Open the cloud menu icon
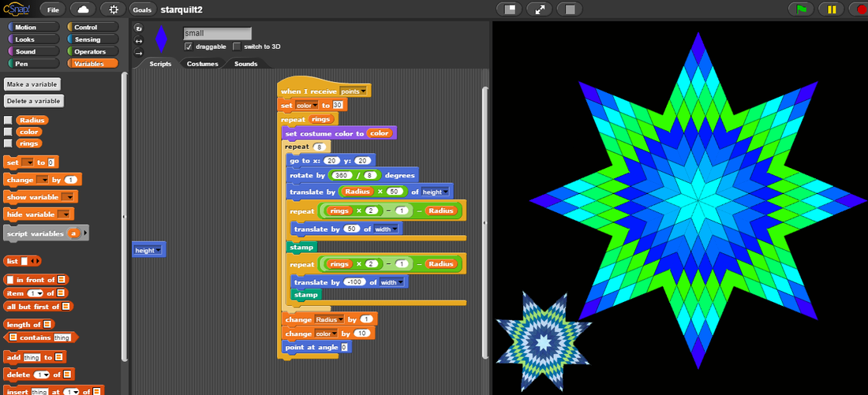868x395 pixels. tap(83, 9)
